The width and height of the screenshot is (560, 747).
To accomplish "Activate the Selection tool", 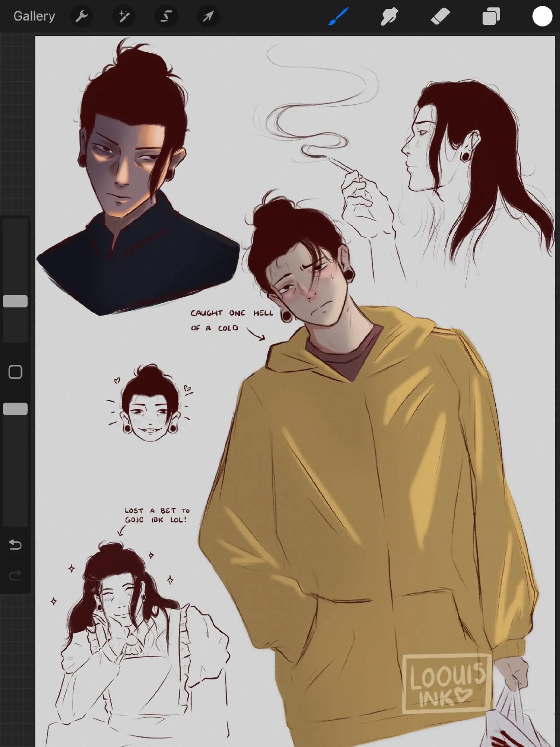I will (166, 16).
